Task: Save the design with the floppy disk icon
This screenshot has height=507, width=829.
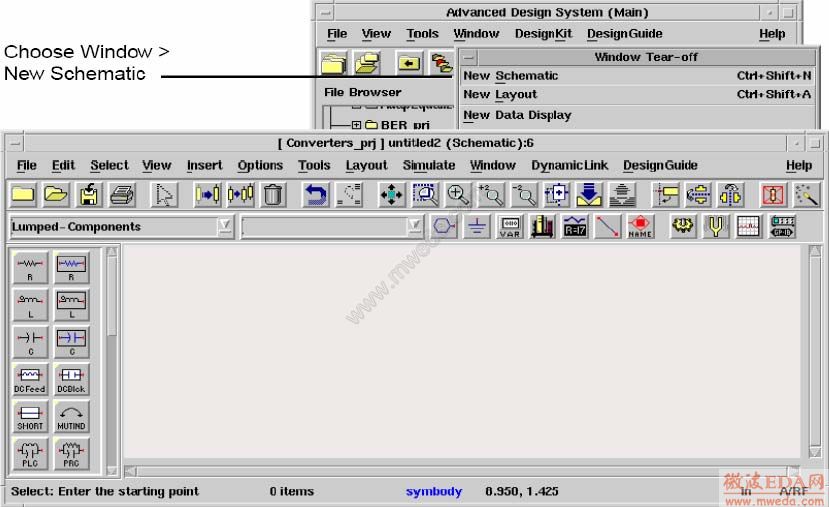Action: click(89, 195)
